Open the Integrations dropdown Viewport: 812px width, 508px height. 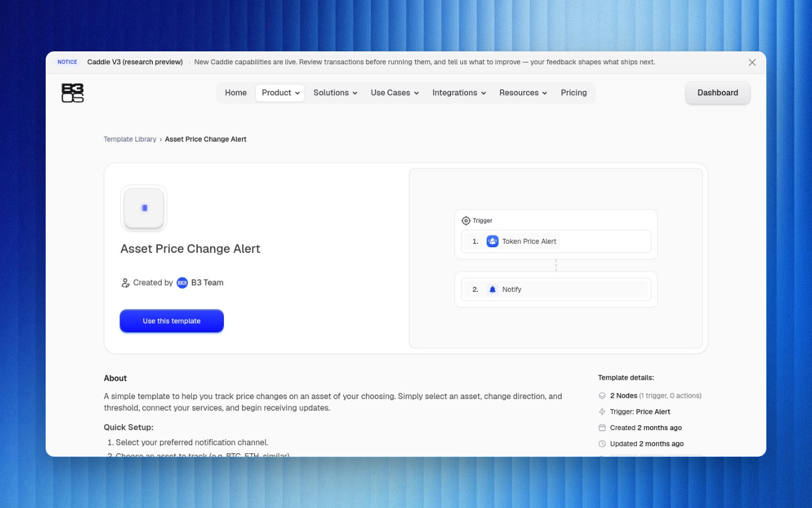click(459, 93)
